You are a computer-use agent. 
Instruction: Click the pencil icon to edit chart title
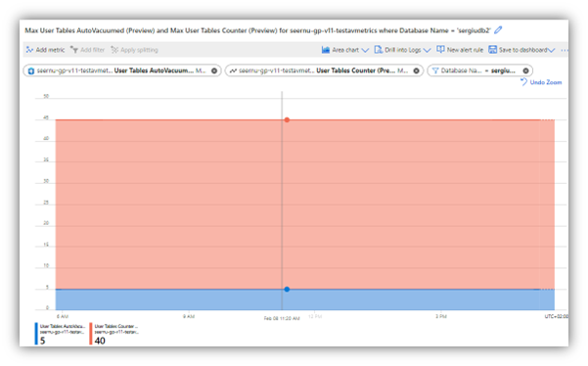pyautogui.click(x=498, y=30)
